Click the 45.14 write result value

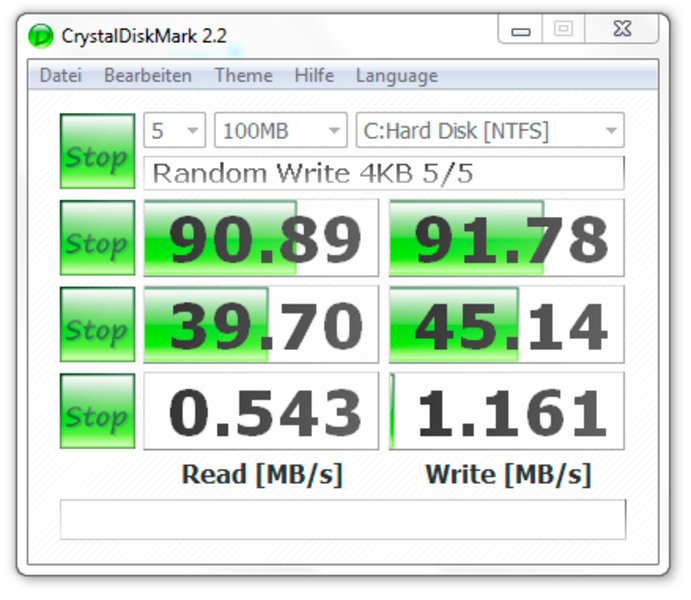[507, 324]
